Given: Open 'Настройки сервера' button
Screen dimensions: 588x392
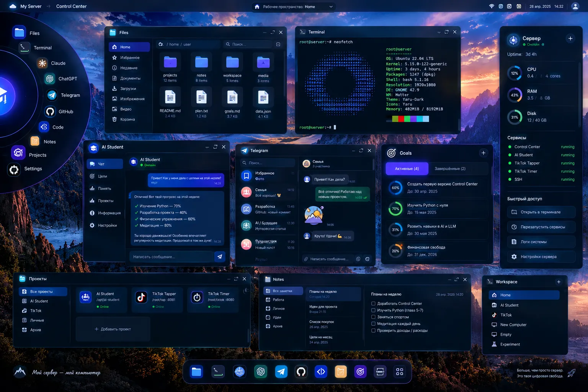Looking at the screenshot, I should point(541,257).
